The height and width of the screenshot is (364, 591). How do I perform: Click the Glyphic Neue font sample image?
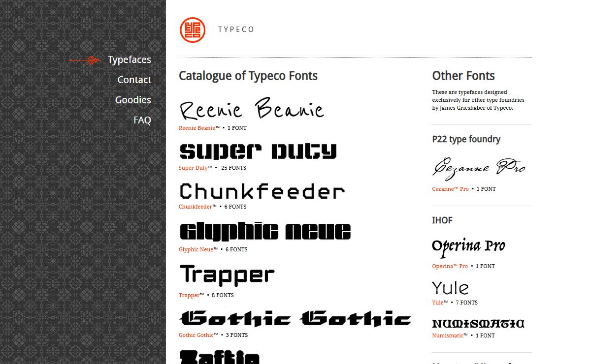click(265, 231)
